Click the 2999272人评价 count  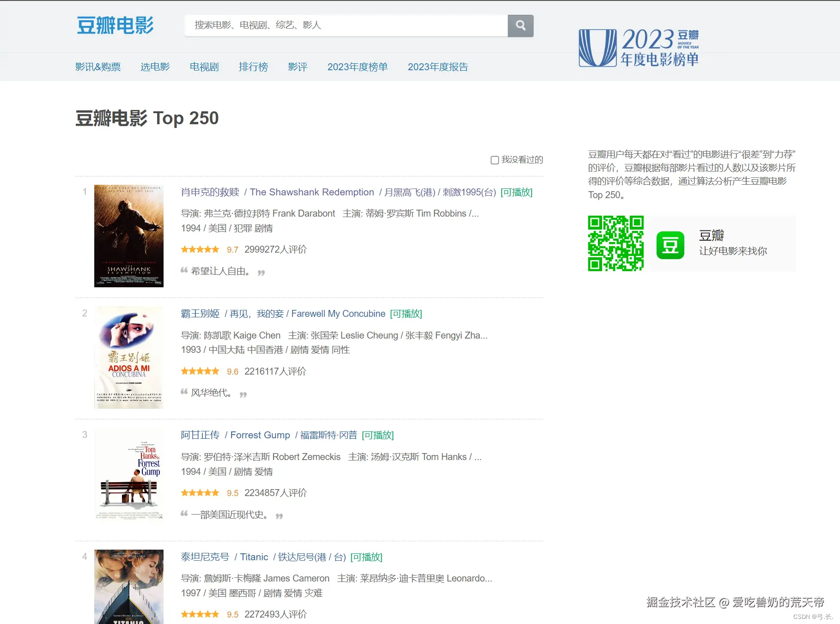(x=275, y=249)
